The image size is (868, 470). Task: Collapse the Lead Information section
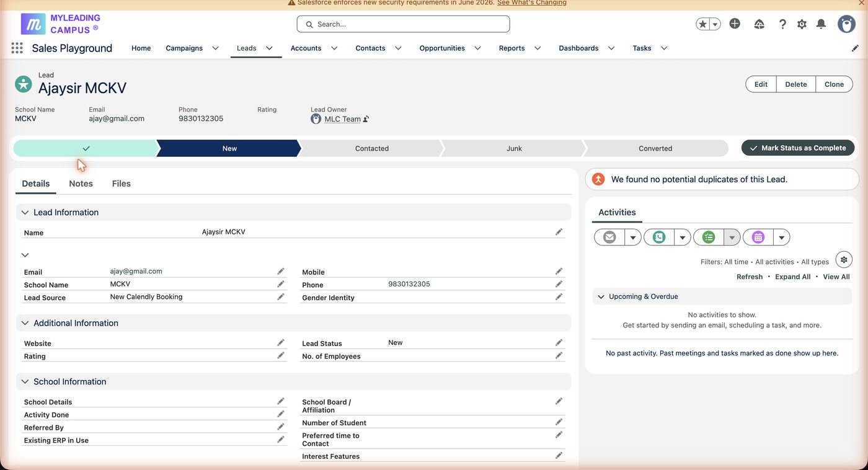[x=25, y=213]
